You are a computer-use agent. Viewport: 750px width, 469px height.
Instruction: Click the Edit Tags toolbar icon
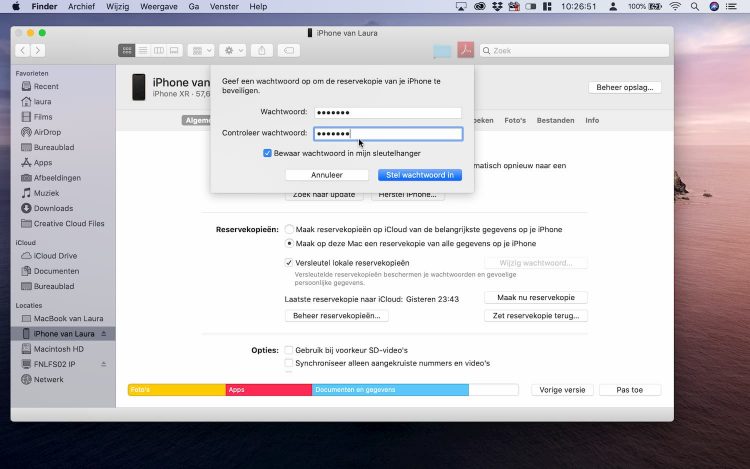click(289, 50)
